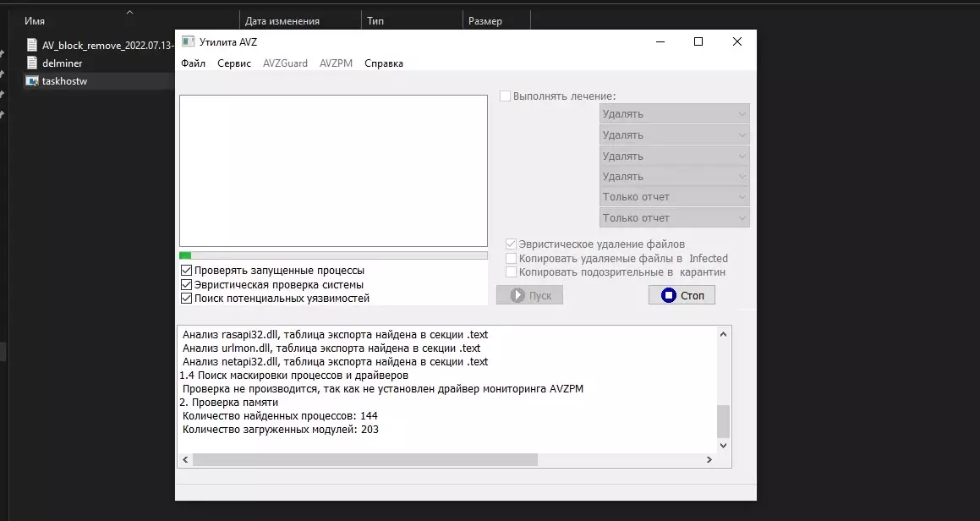
Task: Open the last 'Только отчет' dropdown
Action: pos(675,217)
